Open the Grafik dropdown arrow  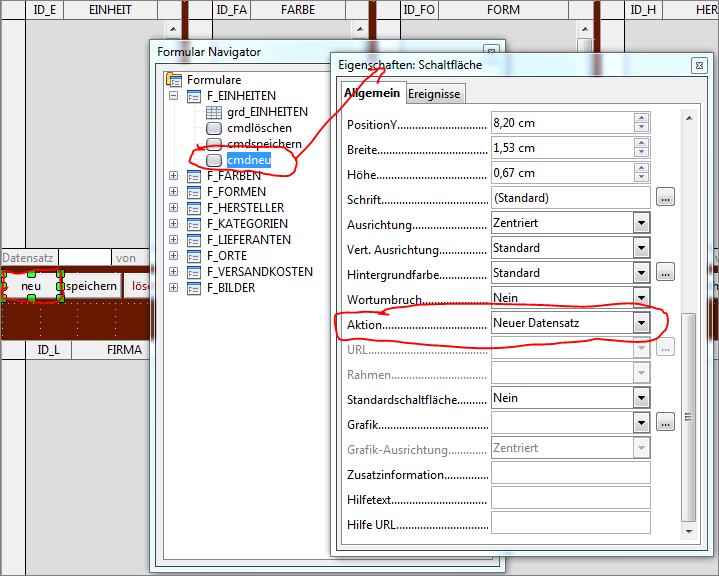point(642,423)
